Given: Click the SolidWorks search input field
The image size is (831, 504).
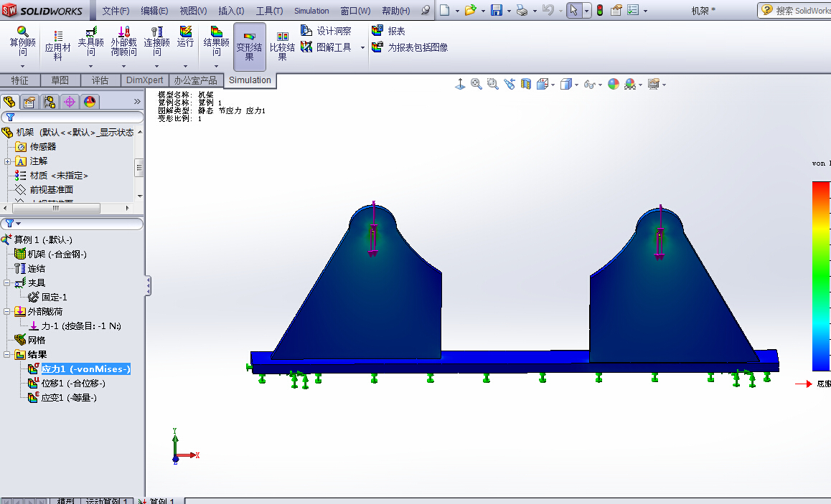Looking at the screenshot, I should 802,10.
